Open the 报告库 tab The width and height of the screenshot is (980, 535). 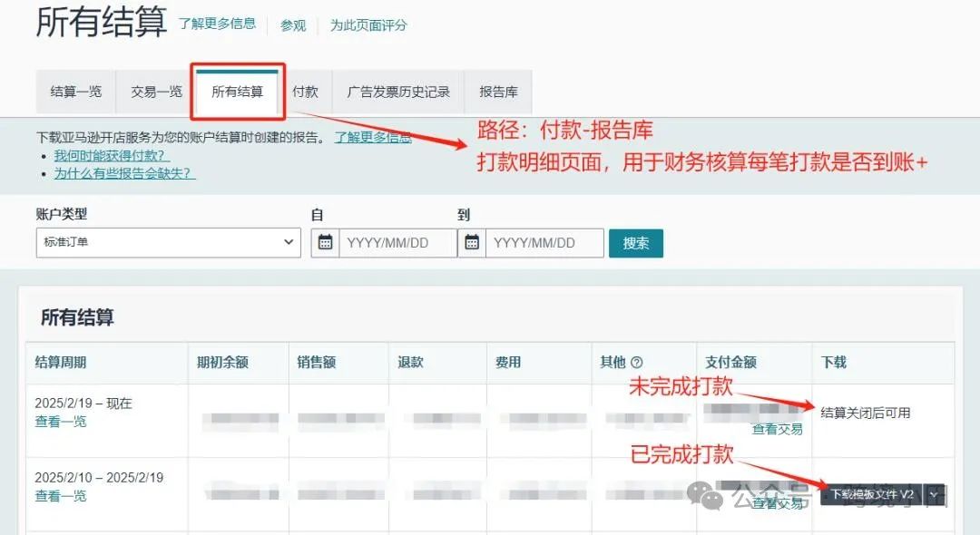pyautogui.click(x=499, y=92)
